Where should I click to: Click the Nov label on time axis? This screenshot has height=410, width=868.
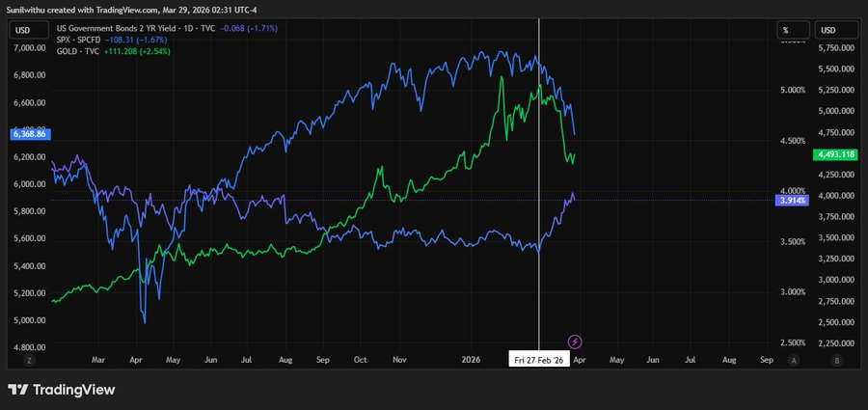(x=399, y=359)
